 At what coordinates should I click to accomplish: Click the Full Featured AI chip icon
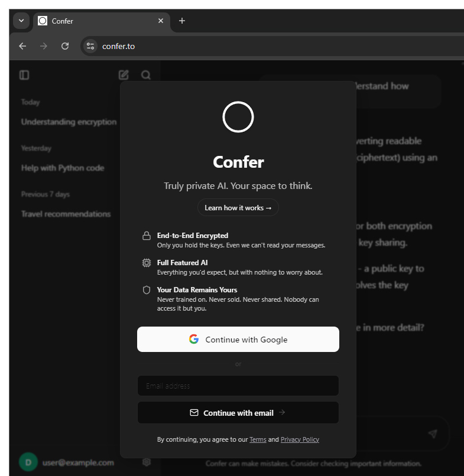point(147,263)
